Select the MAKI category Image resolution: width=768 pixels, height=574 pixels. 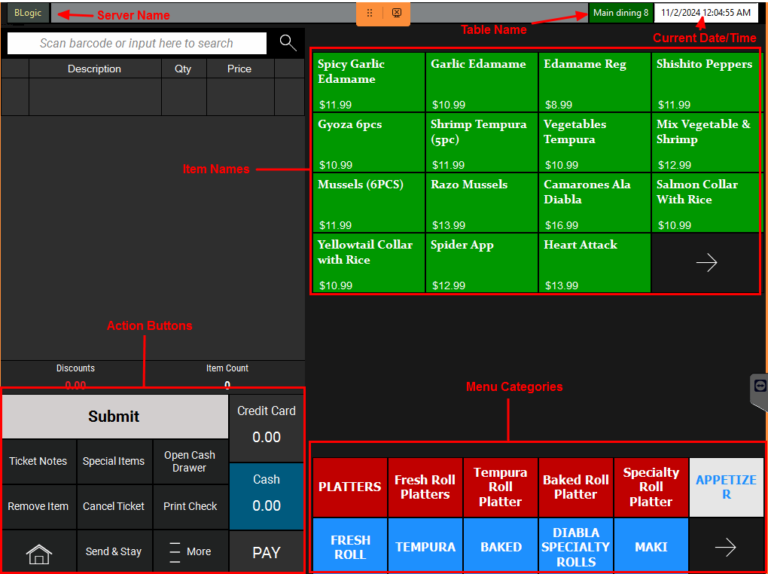(651, 547)
